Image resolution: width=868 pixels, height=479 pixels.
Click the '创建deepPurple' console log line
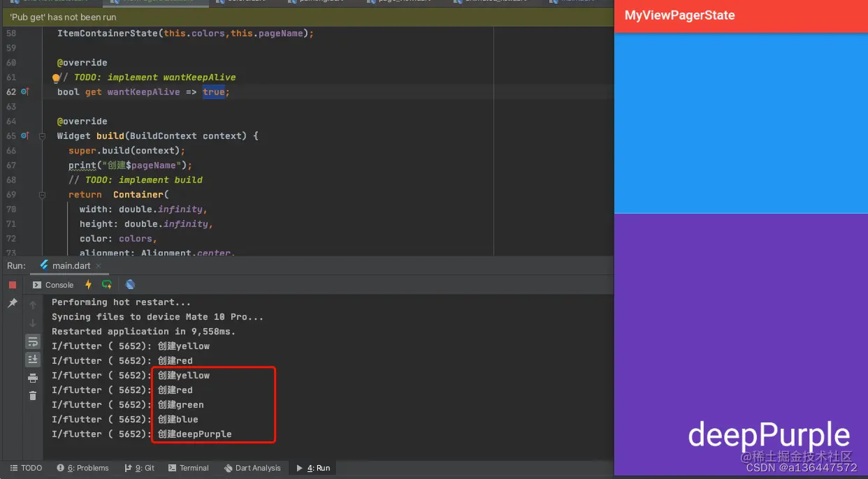[x=142, y=434]
